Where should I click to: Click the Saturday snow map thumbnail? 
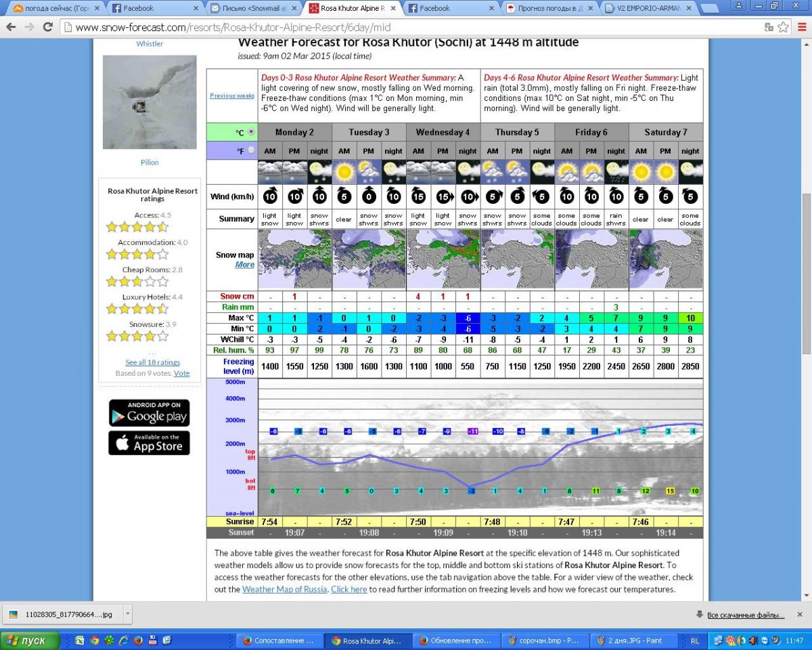(666, 260)
